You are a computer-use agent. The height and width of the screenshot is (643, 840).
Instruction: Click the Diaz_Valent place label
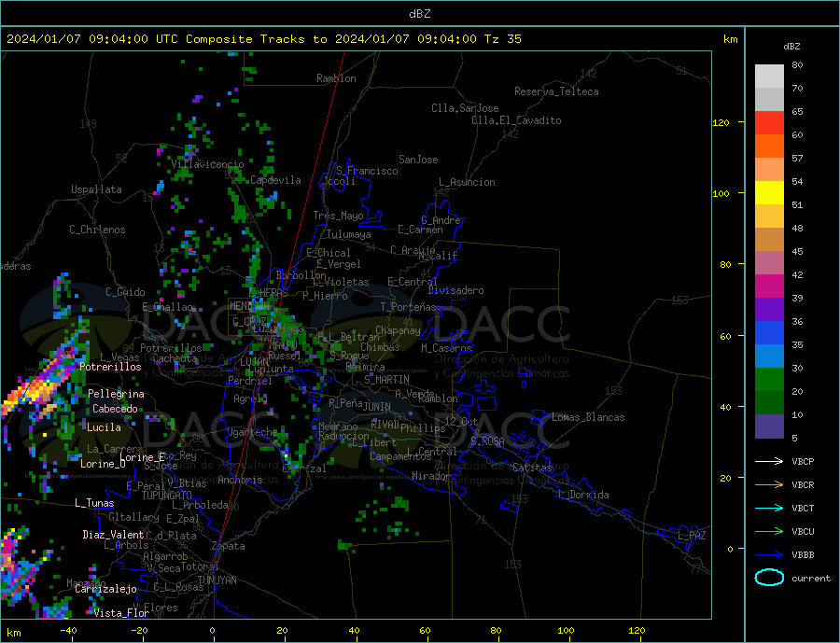113,535
